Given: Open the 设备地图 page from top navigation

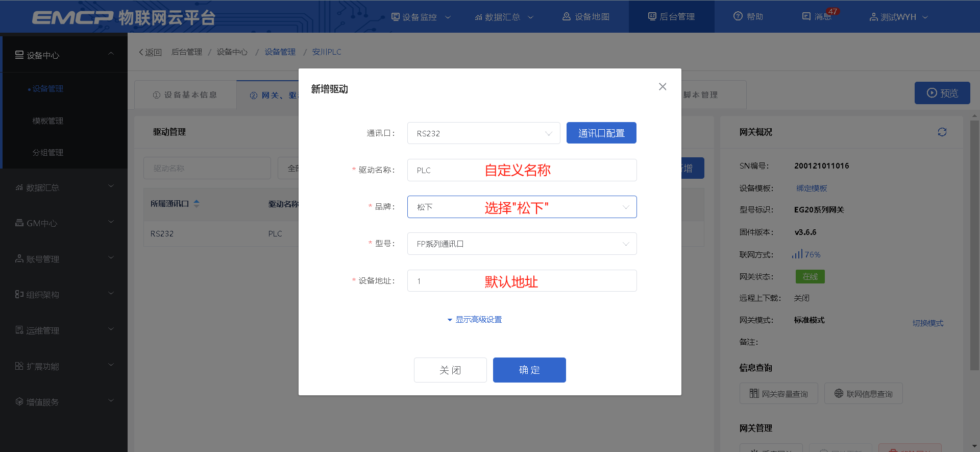Looking at the screenshot, I should pos(586,16).
